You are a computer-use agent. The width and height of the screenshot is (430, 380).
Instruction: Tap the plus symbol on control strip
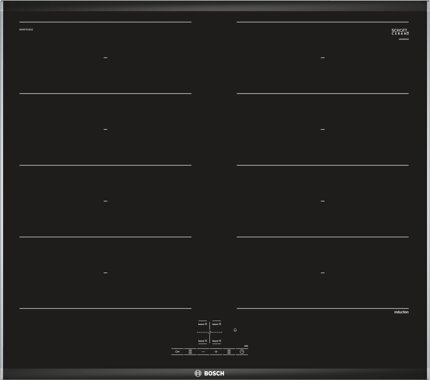(x=216, y=352)
